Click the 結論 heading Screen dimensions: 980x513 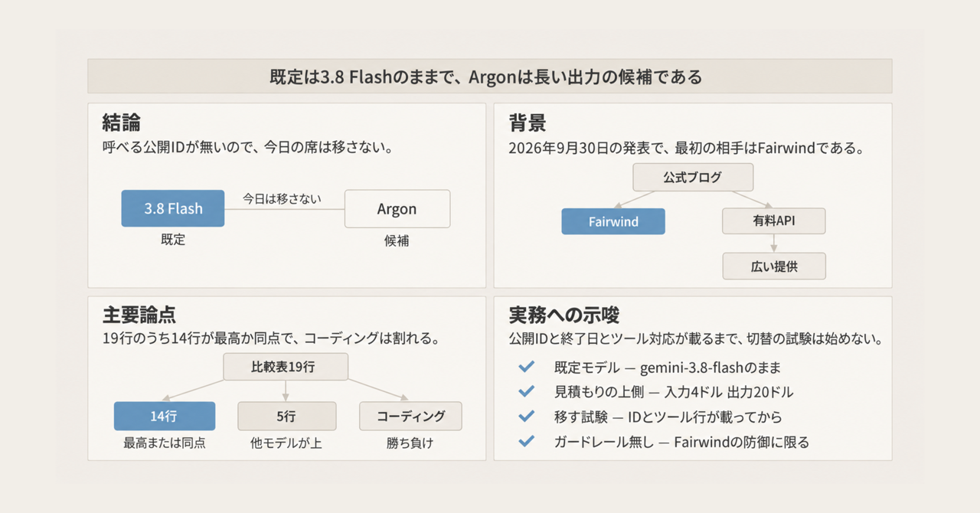[x=121, y=123]
